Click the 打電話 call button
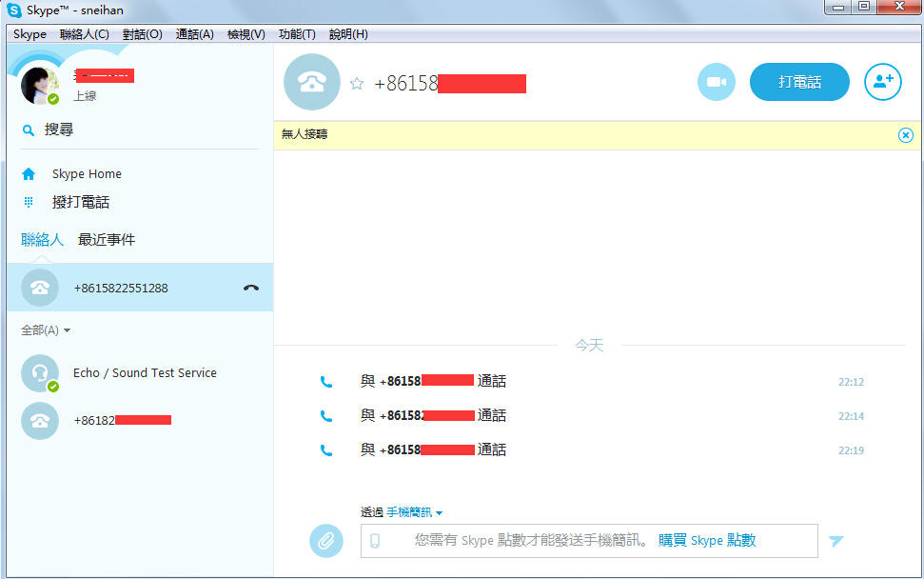This screenshot has height=579, width=924. 799,82
